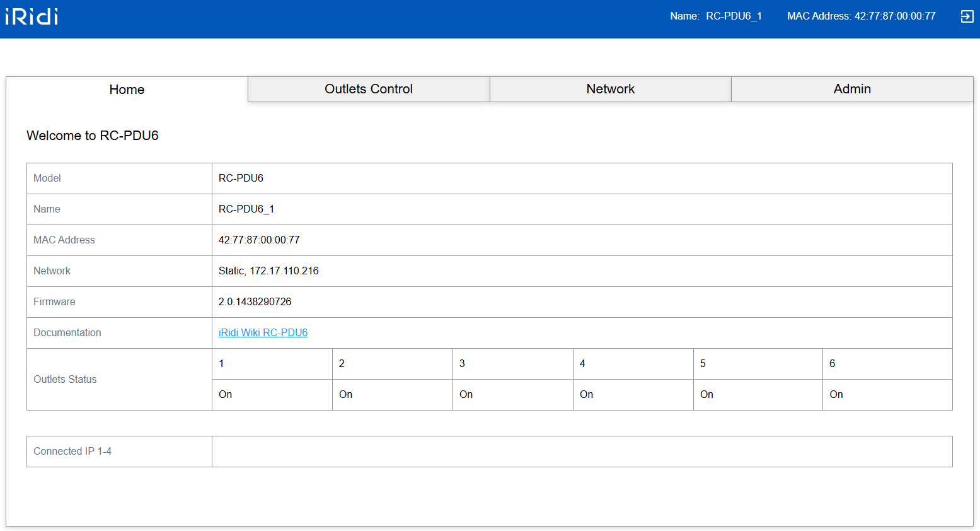Image resolution: width=980 pixels, height=531 pixels.
Task: Click the Firmware row label
Action: [54, 302]
